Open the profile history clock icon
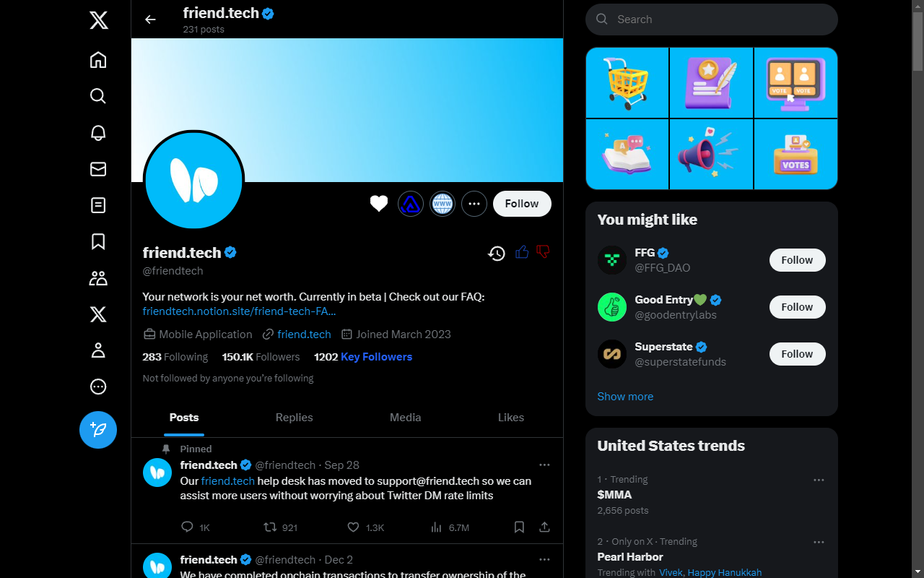The height and width of the screenshot is (578, 924). [496, 253]
